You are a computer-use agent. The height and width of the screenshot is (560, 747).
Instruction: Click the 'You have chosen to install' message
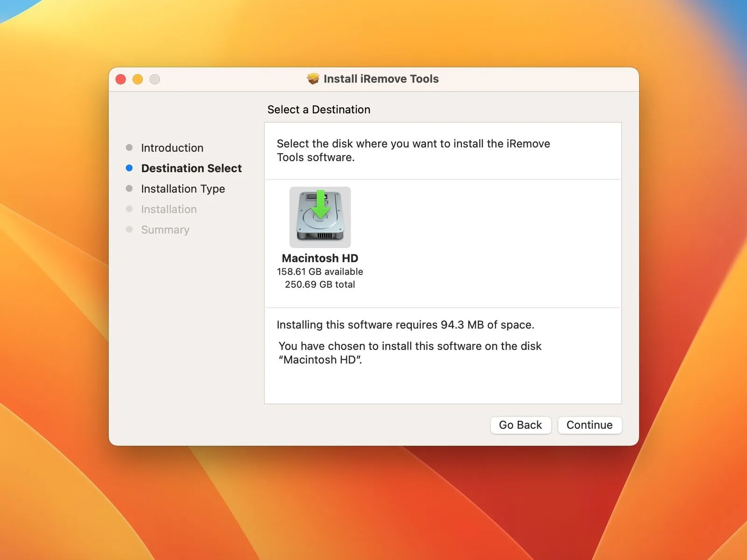(x=410, y=353)
